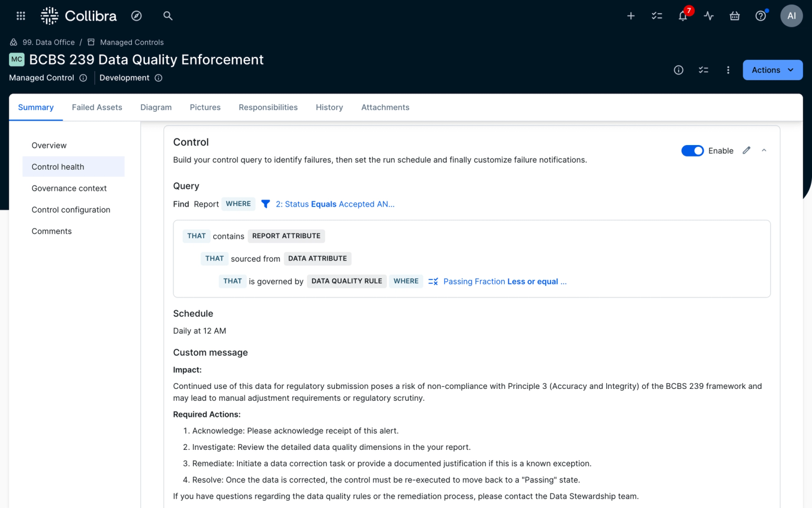This screenshot has width=812, height=508.
Task: Open the 99. Data Office breadcrumb link
Action: pyautogui.click(x=48, y=42)
